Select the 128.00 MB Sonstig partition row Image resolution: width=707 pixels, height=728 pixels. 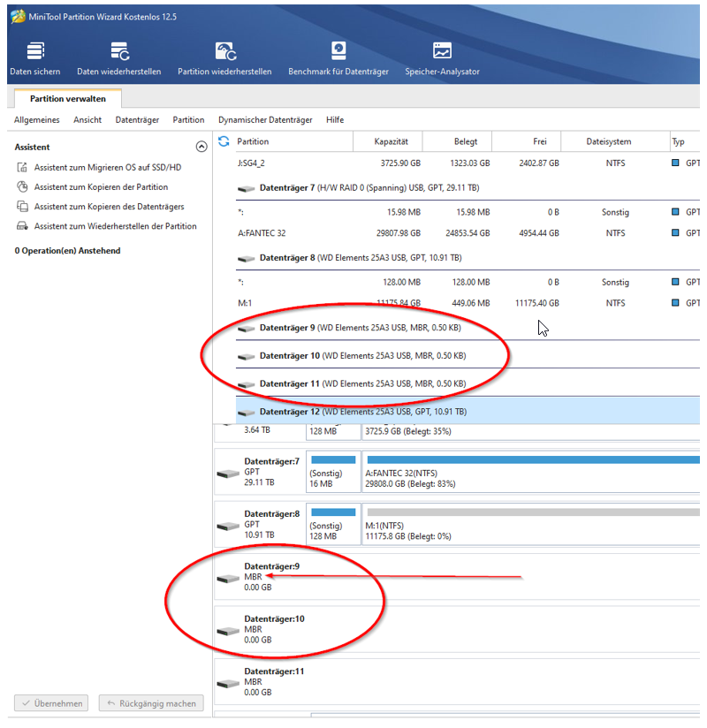point(468,282)
